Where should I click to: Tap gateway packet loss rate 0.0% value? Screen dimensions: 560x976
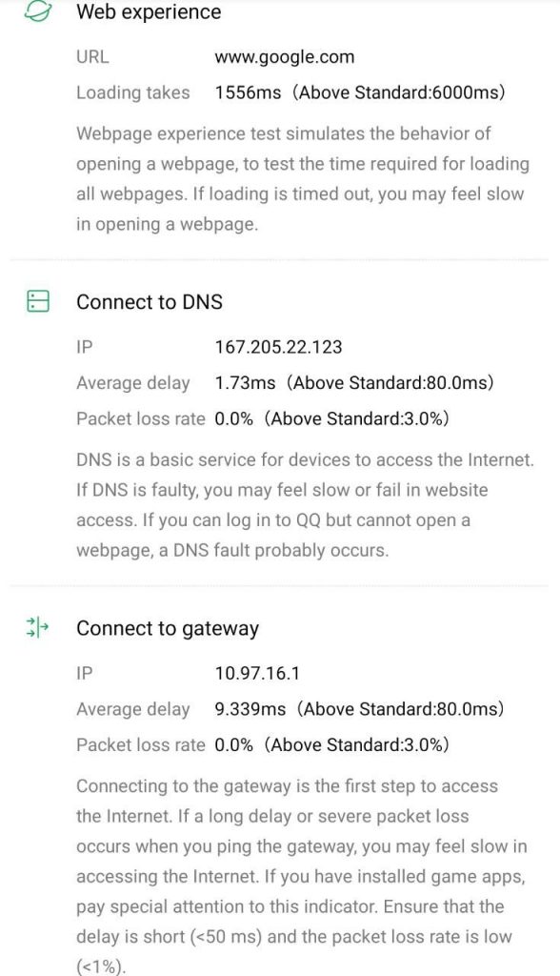pos(234,745)
